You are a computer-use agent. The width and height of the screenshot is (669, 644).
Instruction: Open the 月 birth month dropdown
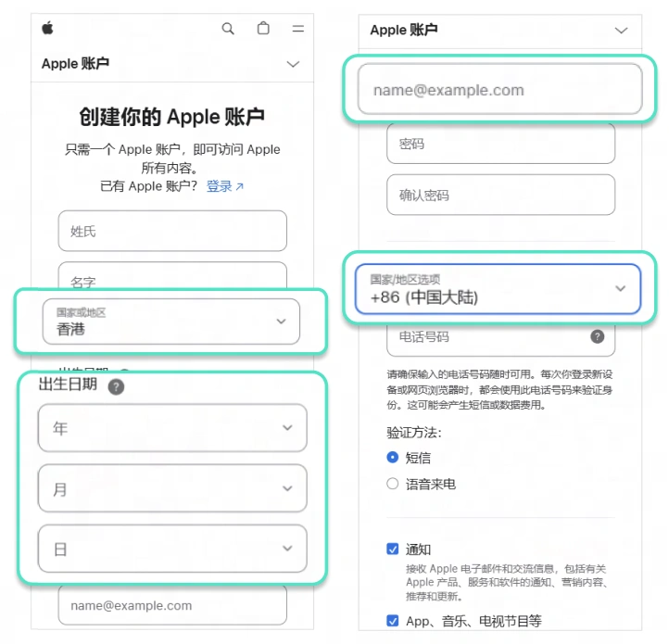[x=172, y=488]
